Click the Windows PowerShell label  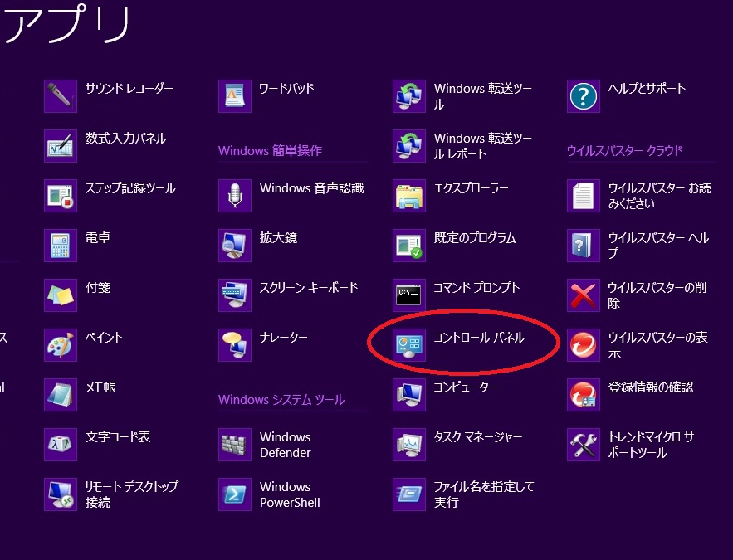290,494
